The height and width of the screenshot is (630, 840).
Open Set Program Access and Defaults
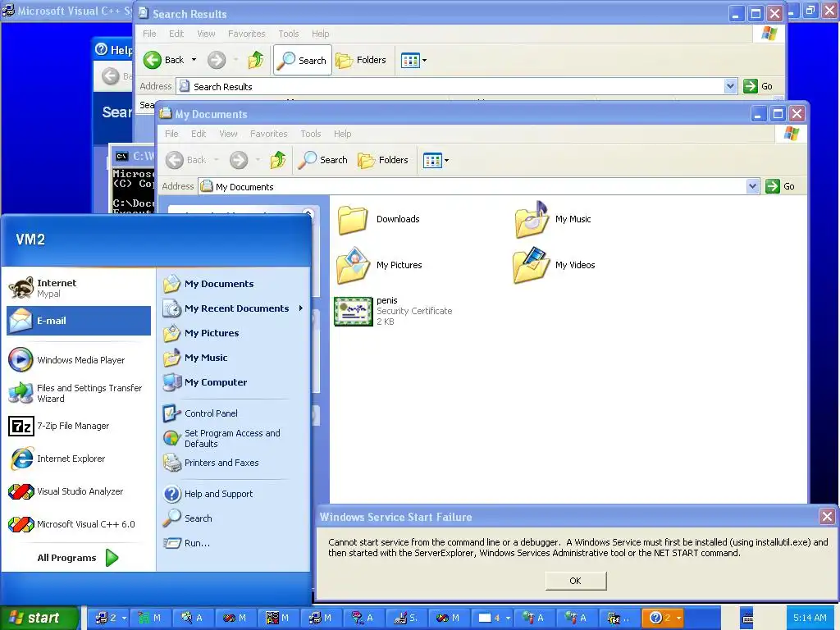(x=234, y=438)
